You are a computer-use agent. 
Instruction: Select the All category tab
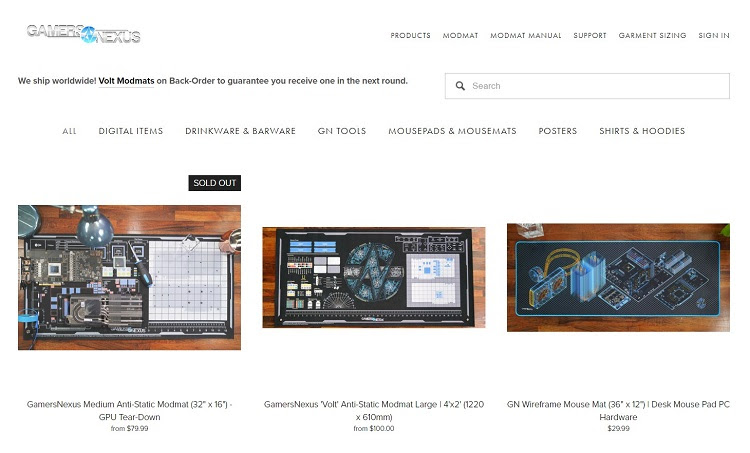click(x=69, y=131)
